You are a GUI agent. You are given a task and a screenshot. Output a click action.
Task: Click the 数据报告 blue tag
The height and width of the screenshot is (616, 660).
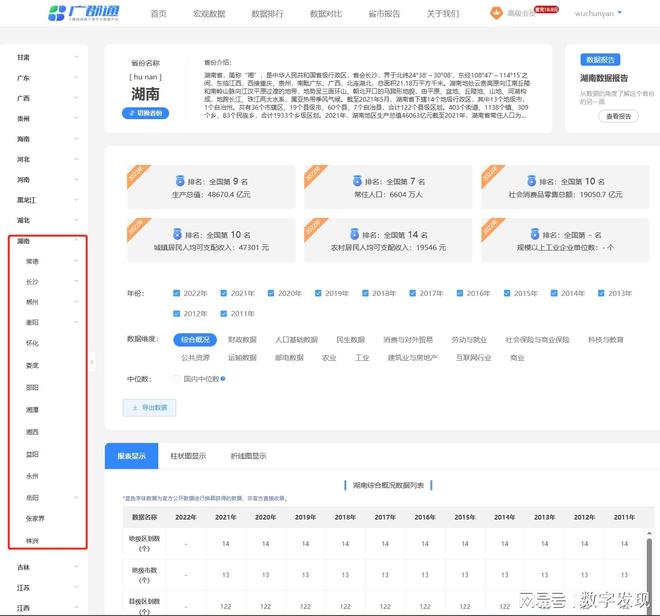(600, 60)
